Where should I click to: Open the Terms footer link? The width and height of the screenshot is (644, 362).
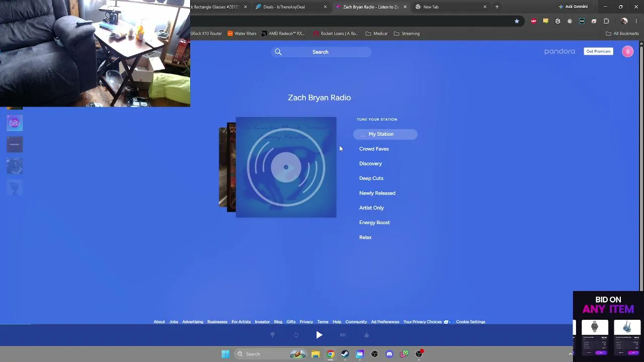point(323,322)
